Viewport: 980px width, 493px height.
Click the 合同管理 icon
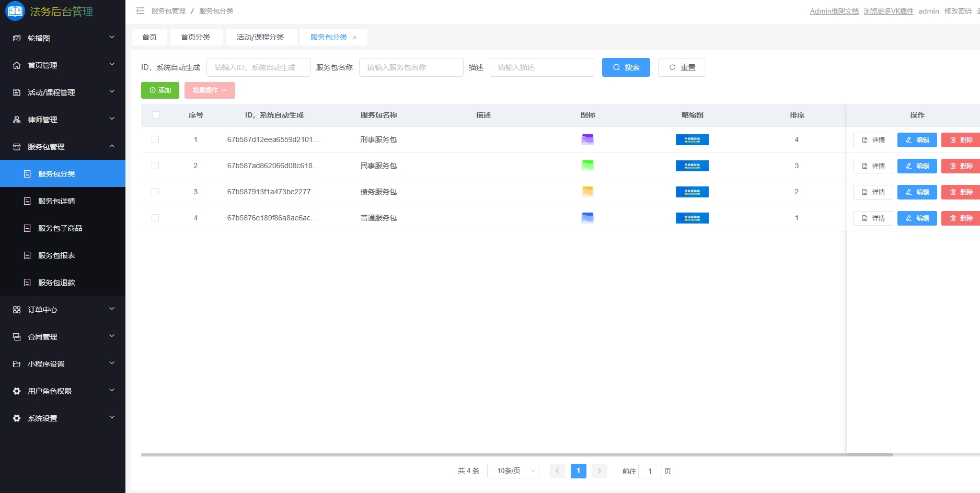click(17, 337)
